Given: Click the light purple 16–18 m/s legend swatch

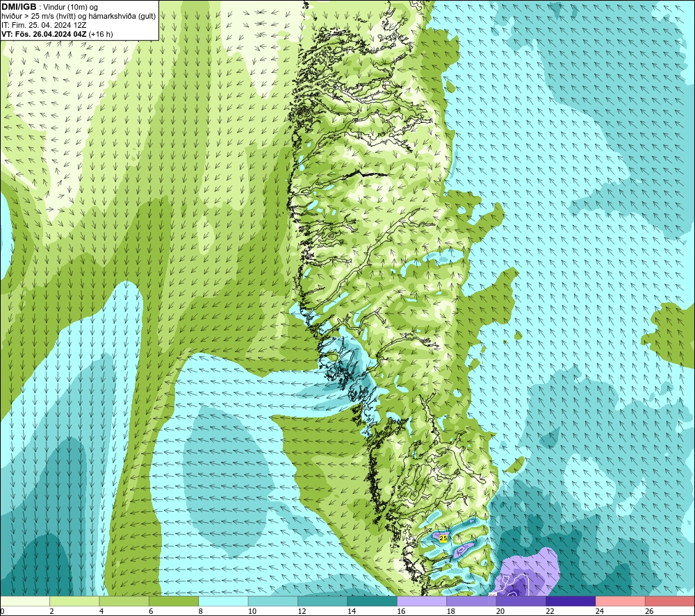Looking at the screenshot, I should coord(422,601).
